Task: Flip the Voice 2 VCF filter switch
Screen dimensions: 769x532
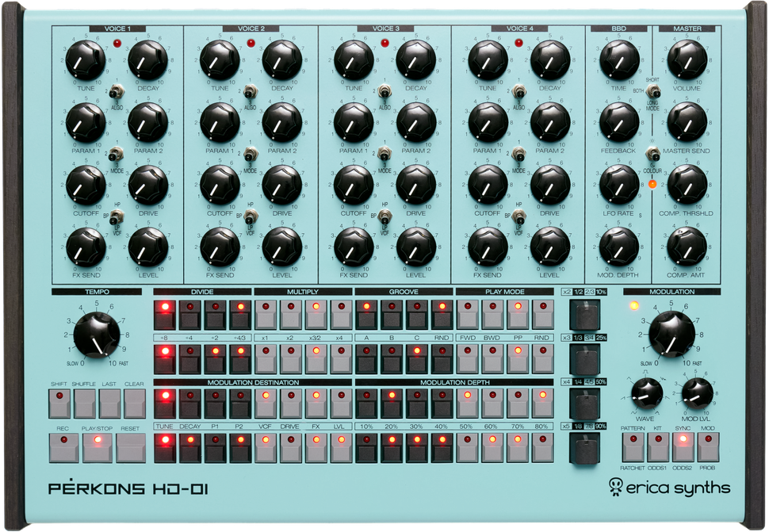Action: point(251,216)
